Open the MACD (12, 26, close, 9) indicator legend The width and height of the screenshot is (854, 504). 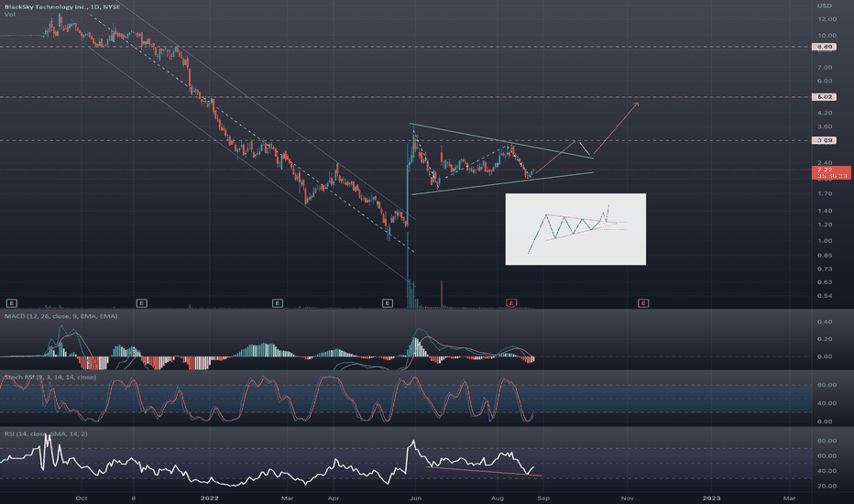point(61,316)
